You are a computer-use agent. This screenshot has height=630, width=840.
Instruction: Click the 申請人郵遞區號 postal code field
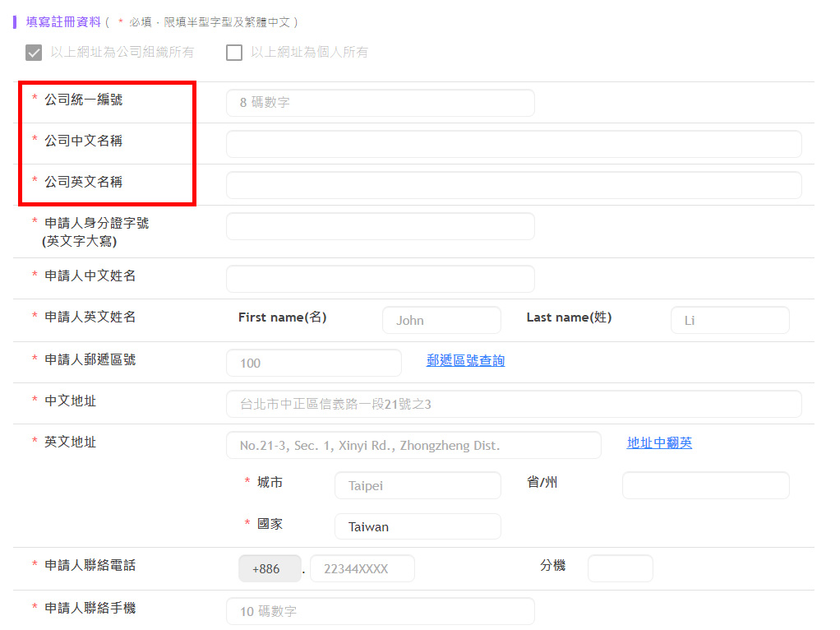(x=313, y=363)
